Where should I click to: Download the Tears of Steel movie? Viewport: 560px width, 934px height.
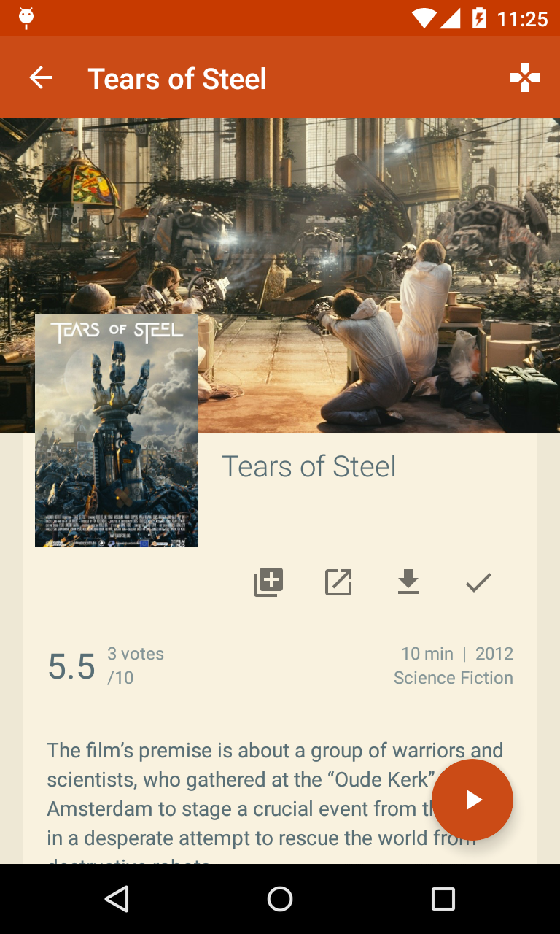408,582
